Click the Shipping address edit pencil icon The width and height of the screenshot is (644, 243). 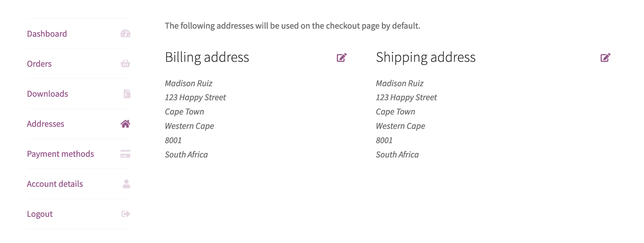click(x=606, y=58)
